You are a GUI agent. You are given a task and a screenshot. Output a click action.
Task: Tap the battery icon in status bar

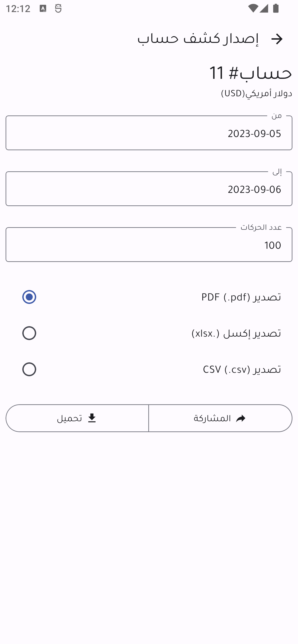276,9
